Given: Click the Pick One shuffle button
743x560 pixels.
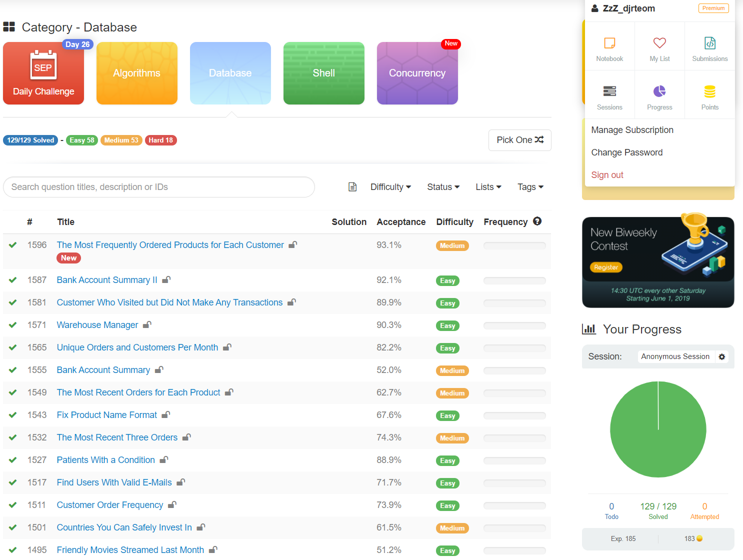Looking at the screenshot, I should coord(520,140).
